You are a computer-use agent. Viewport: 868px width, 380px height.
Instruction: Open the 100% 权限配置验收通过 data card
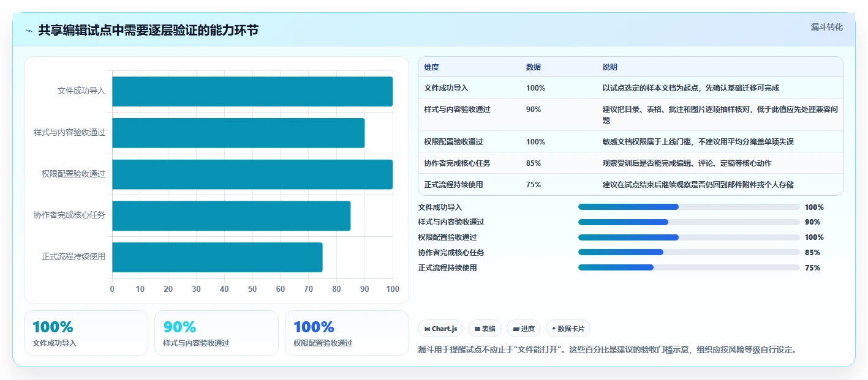347,333
